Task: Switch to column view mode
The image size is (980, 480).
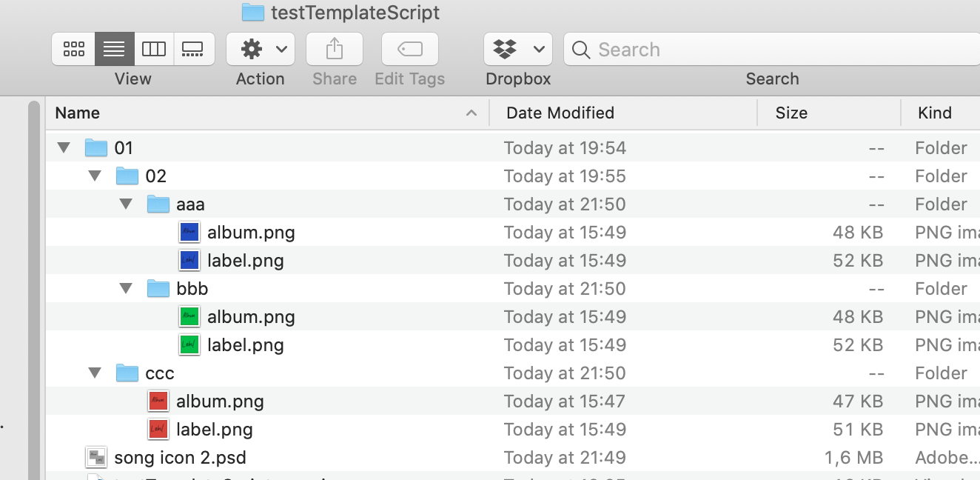Action: (154, 50)
